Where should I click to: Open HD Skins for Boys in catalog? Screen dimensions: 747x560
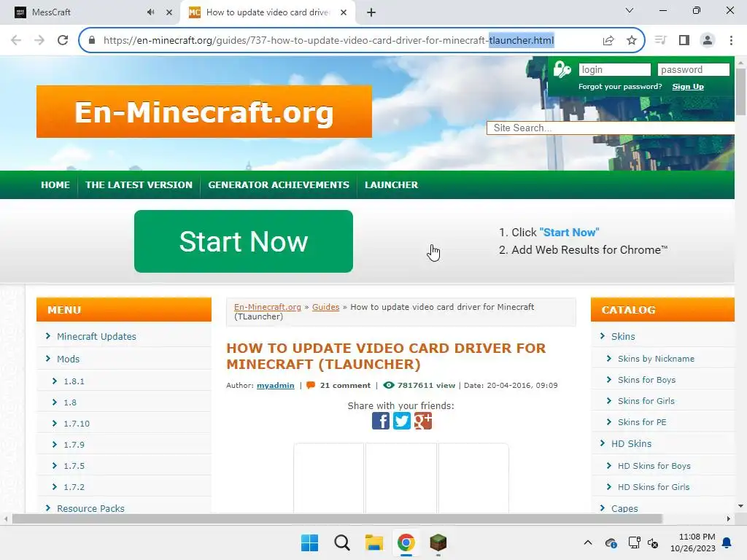[x=654, y=466]
